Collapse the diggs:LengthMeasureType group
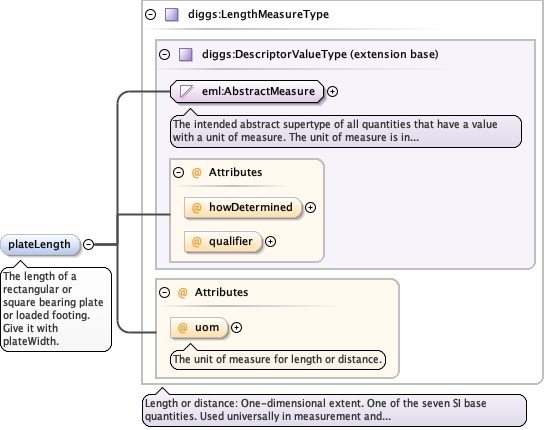This screenshot has height=430, width=545. 151,15
